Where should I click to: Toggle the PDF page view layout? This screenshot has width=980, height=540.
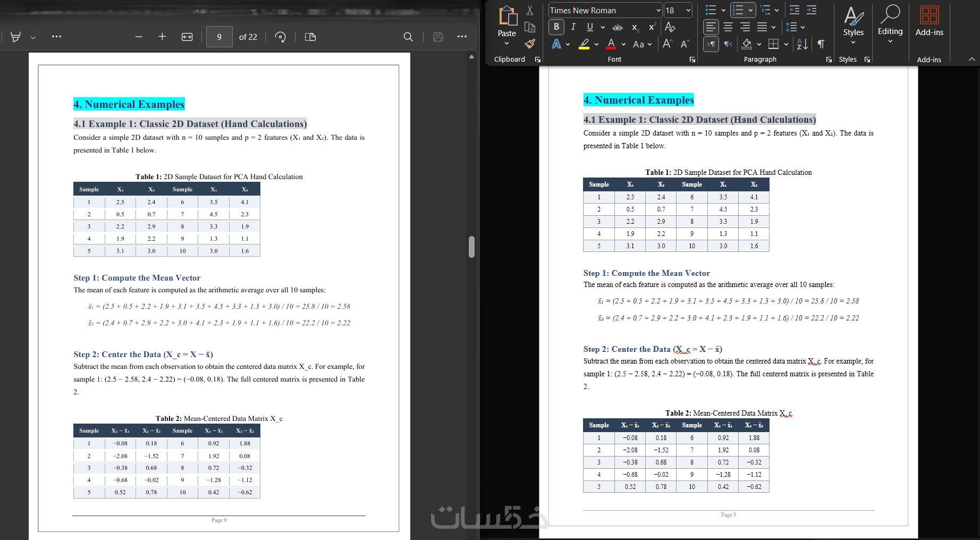coord(310,37)
